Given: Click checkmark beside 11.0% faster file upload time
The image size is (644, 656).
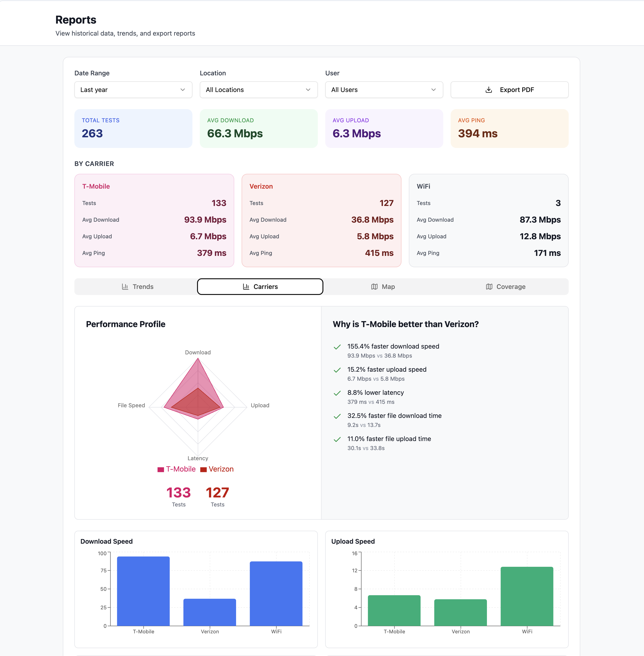Looking at the screenshot, I should (x=337, y=439).
